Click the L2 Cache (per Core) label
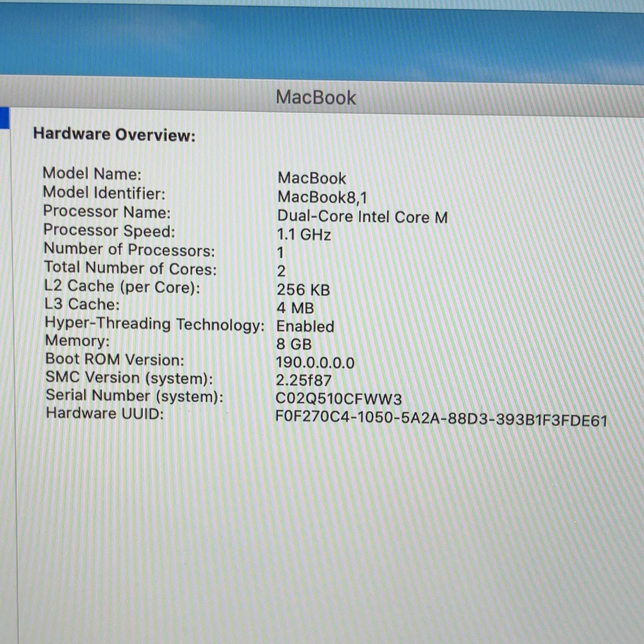 coord(123,287)
